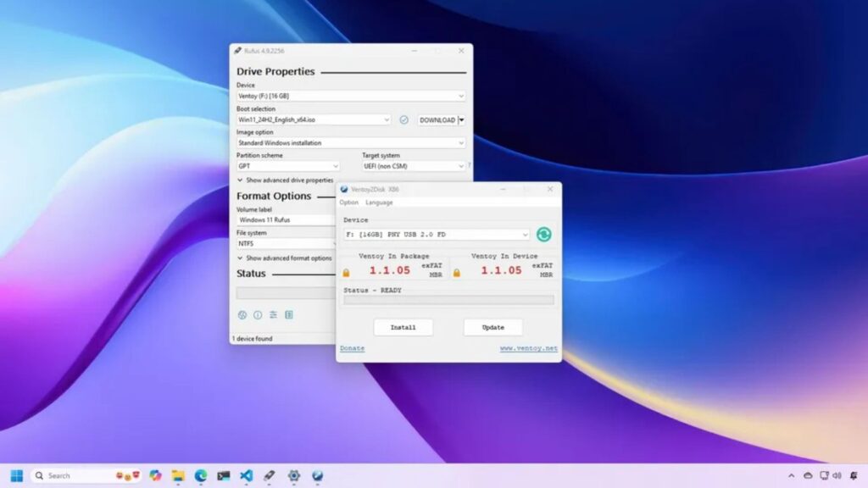Show the Rufus log icon
868x488 pixels.
tap(289, 315)
